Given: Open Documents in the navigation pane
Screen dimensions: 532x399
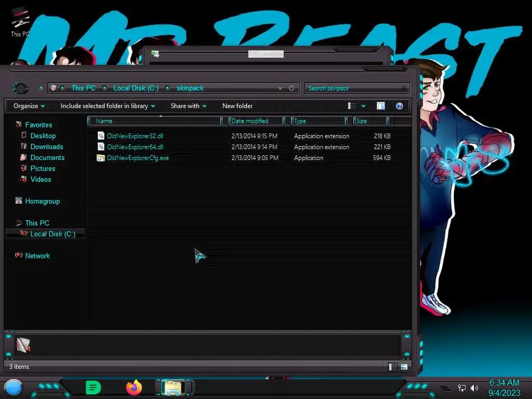Looking at the screenshot, I should tap(47, 157).
